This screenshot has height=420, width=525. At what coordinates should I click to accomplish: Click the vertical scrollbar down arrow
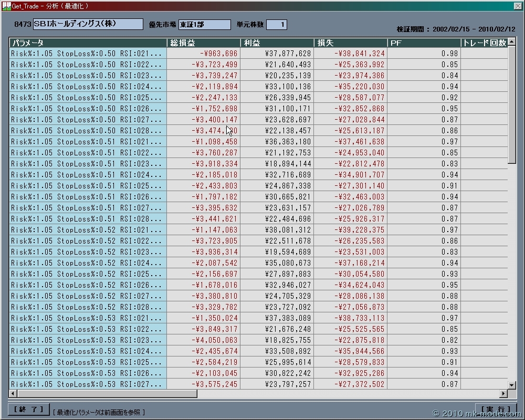tap(512, 385)
